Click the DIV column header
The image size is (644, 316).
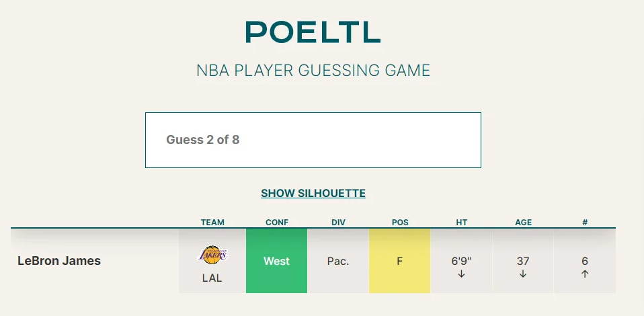[x=338, y=223]
